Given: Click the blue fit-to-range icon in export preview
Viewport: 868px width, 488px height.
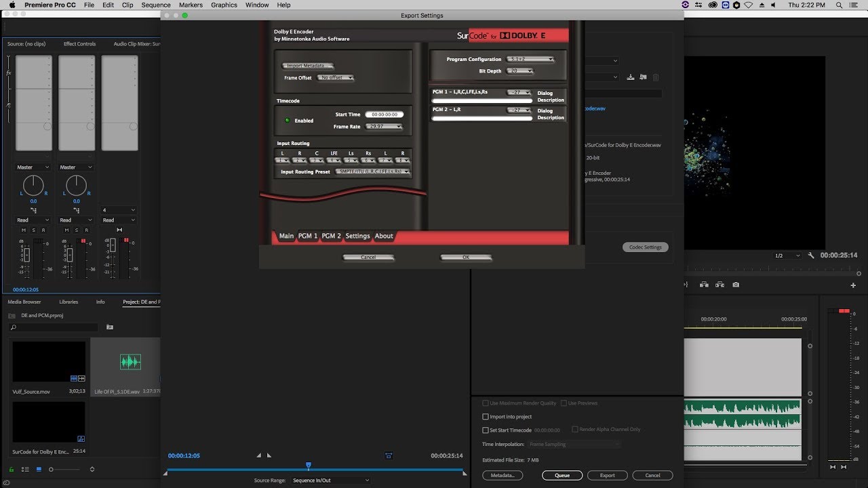Looking at the screenshot, I should click(389, 455).
